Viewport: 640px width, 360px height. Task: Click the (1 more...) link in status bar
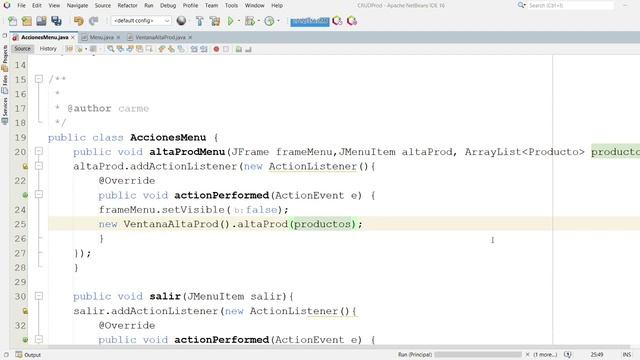point(545,355)
